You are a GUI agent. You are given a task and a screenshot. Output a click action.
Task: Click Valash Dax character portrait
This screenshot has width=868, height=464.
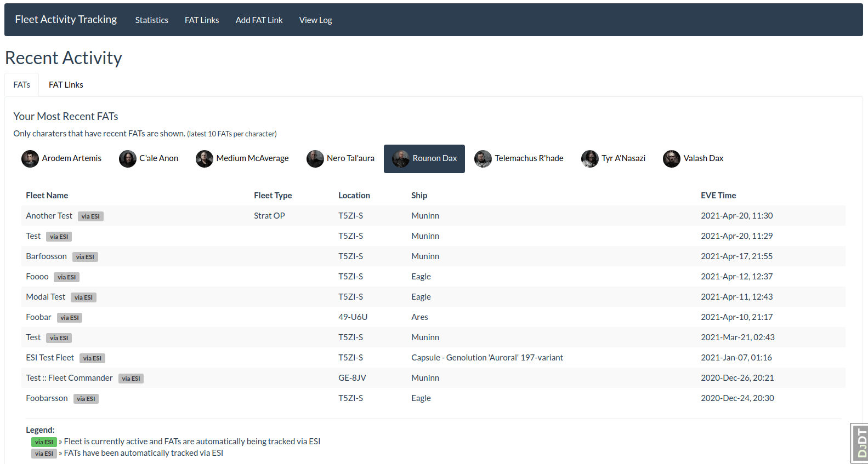click(x=672, y=159)
